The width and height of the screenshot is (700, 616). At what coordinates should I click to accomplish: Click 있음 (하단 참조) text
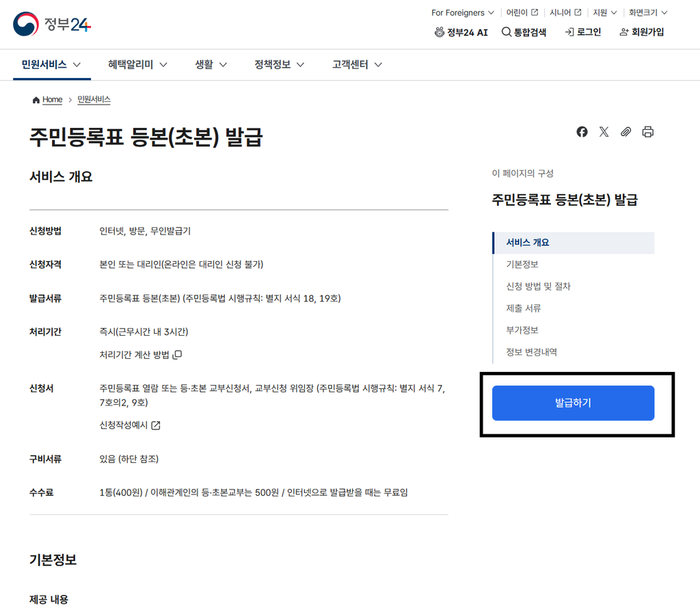pyautogui.click(x=129, y=459)
